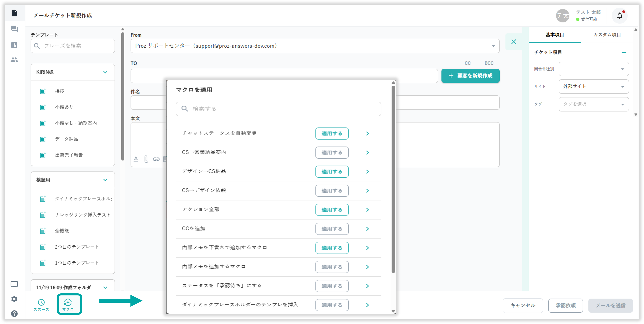Click the Snooze clock icon
The height and width of the screenshot is (324, 644).
[41, 303]
